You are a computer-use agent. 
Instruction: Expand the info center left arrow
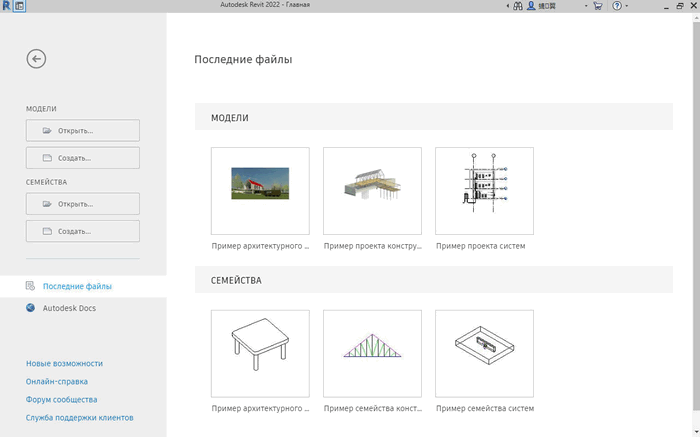coord(505,6)
